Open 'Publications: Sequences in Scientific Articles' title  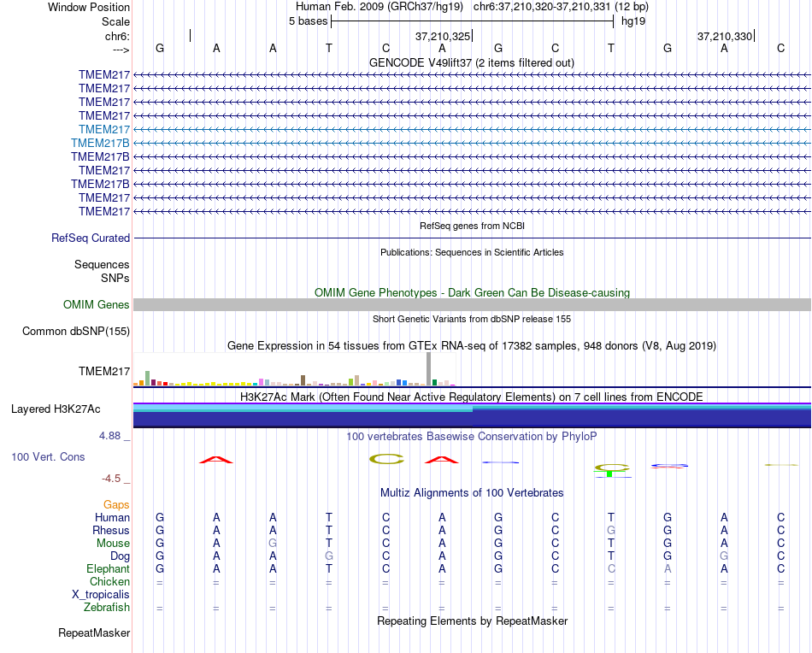pyautogui.click(x=472, y=252)
